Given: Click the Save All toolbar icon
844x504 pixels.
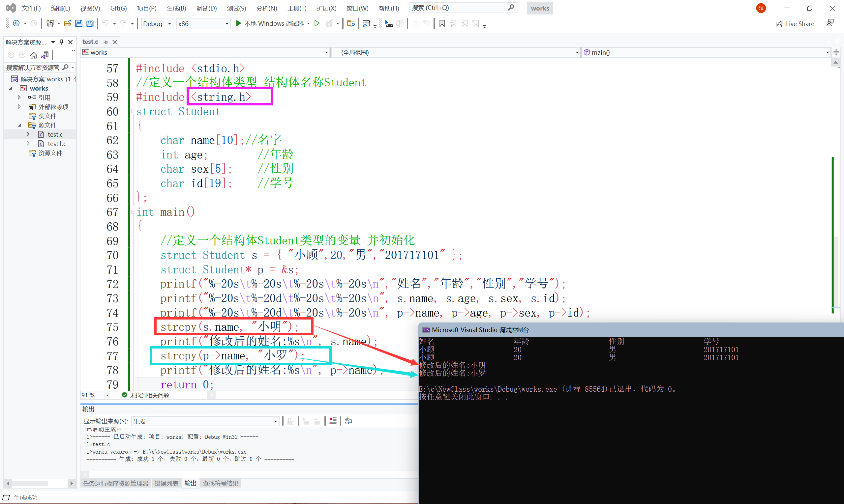Looking at the screenshot, I should (90, 23).
